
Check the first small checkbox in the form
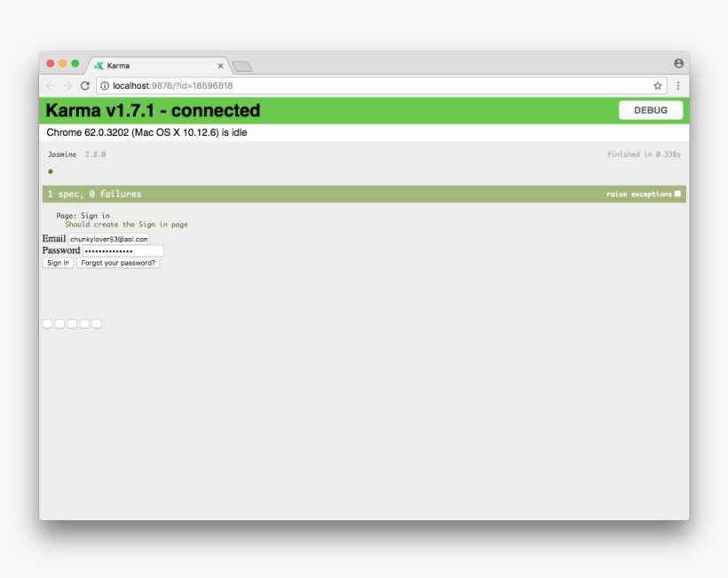click(46, 323)
